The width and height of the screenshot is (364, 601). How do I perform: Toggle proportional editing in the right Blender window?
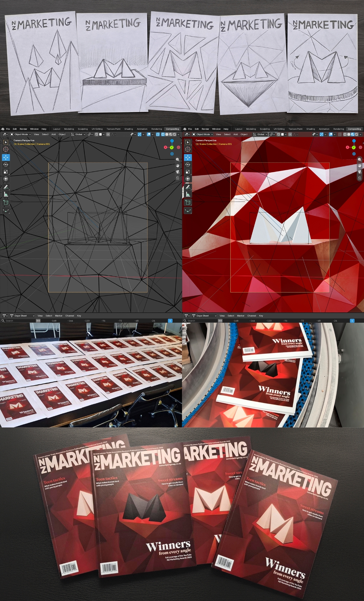(290, 134)
